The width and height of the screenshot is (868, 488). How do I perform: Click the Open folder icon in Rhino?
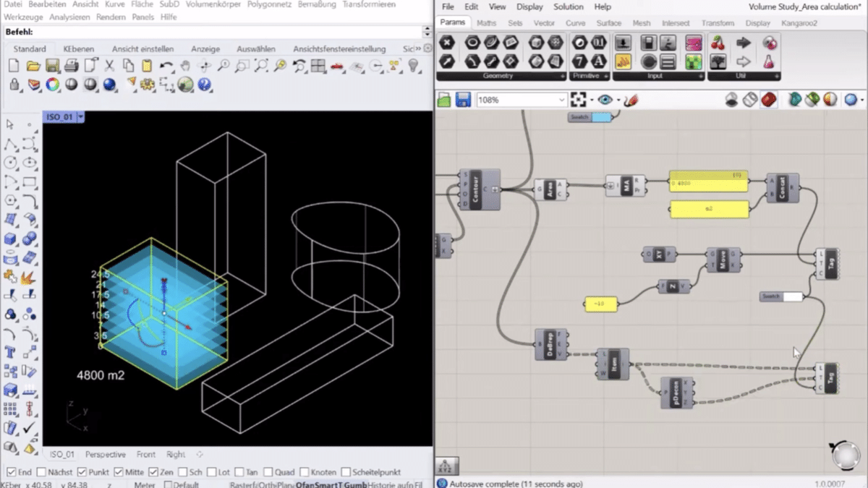[x=33, y=66]
